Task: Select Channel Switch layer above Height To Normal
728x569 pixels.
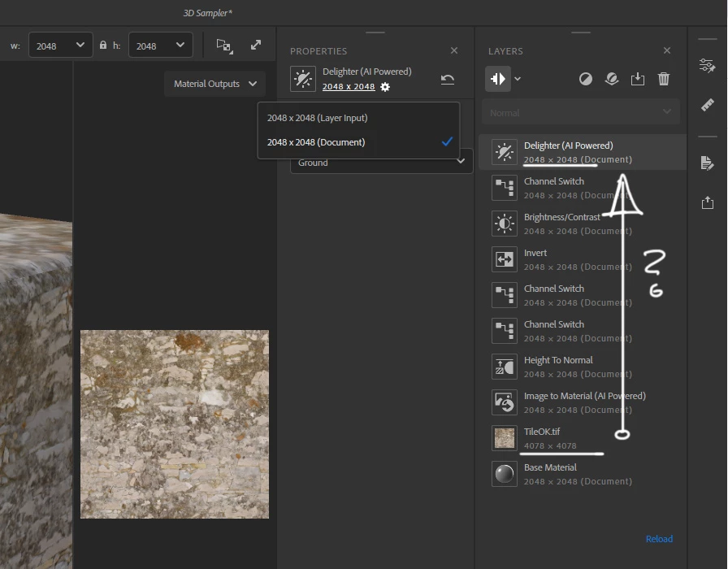Action: point(583,331)
